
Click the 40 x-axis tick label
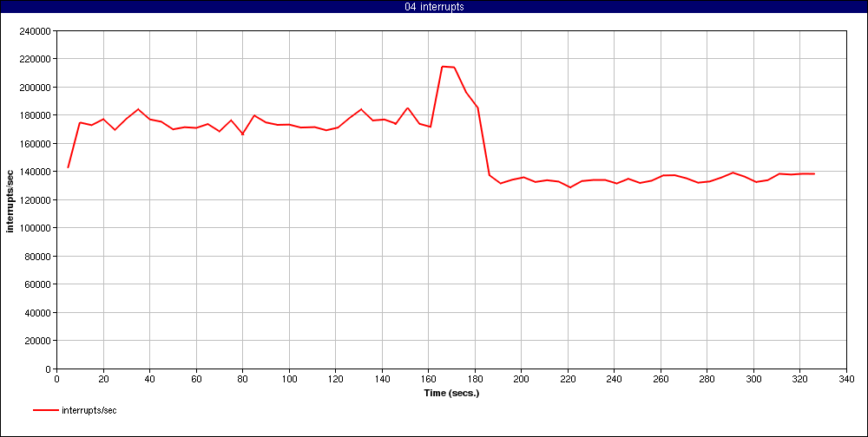pyautogui.click(x=149, y=380)
